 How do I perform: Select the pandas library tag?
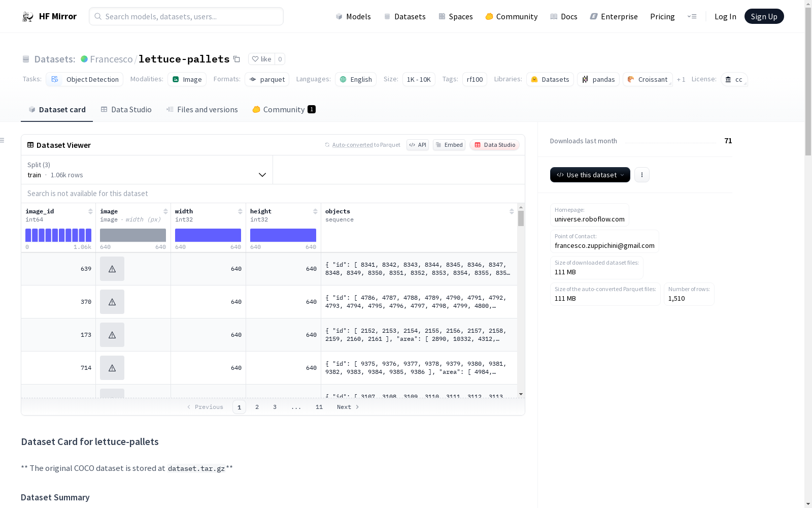coord(598,79)
